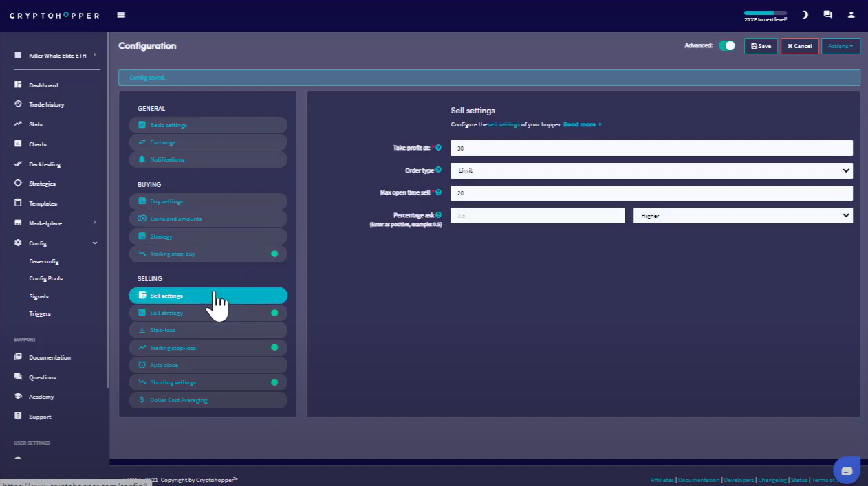Click the Read more link
The image size is (868, 486).
[579, 124]
